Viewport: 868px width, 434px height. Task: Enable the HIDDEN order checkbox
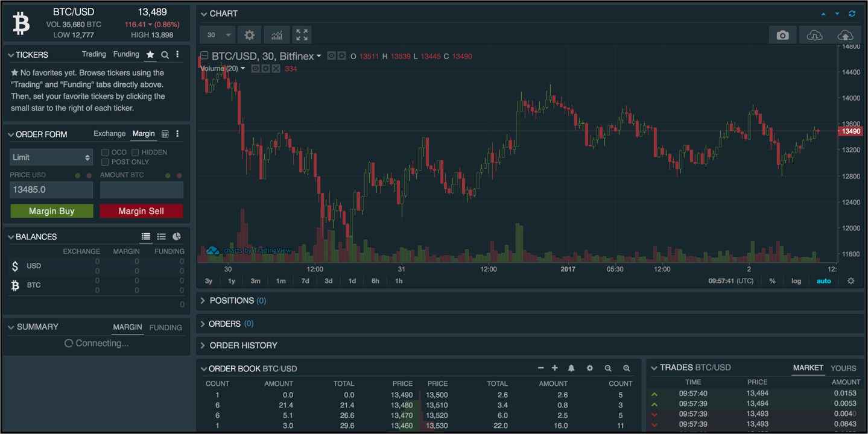[x=135, y=153]
